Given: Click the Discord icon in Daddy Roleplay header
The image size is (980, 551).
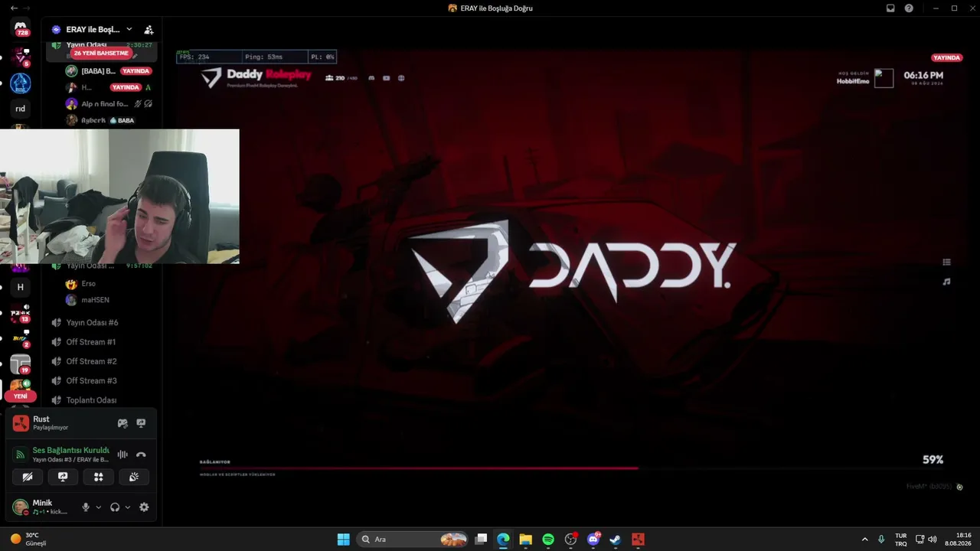Looking at the screenshot, I should [x=371, y=78].
